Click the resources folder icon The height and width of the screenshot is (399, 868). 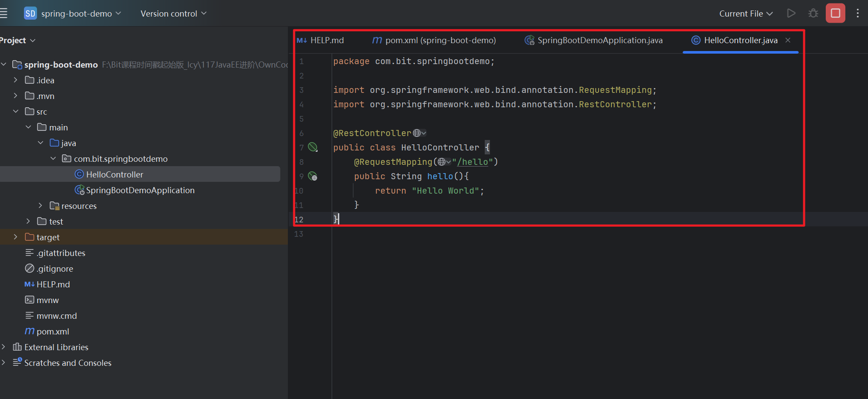click(54, 206)
